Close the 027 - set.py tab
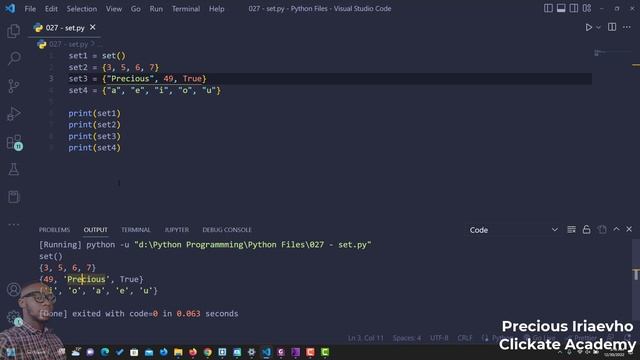The height and width of the screenshot is (360, 640). pyautogui.click(x=93, y=27)
